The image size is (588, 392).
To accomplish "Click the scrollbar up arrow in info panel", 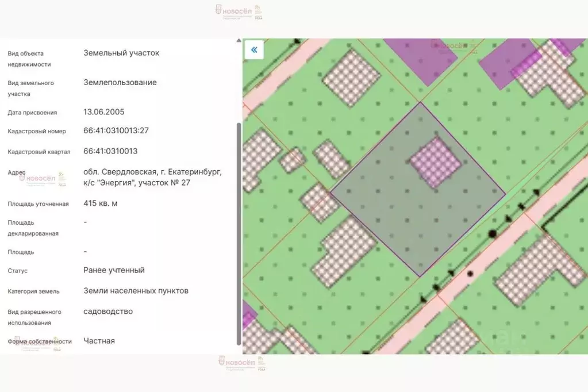I will [x=239, y=41].
